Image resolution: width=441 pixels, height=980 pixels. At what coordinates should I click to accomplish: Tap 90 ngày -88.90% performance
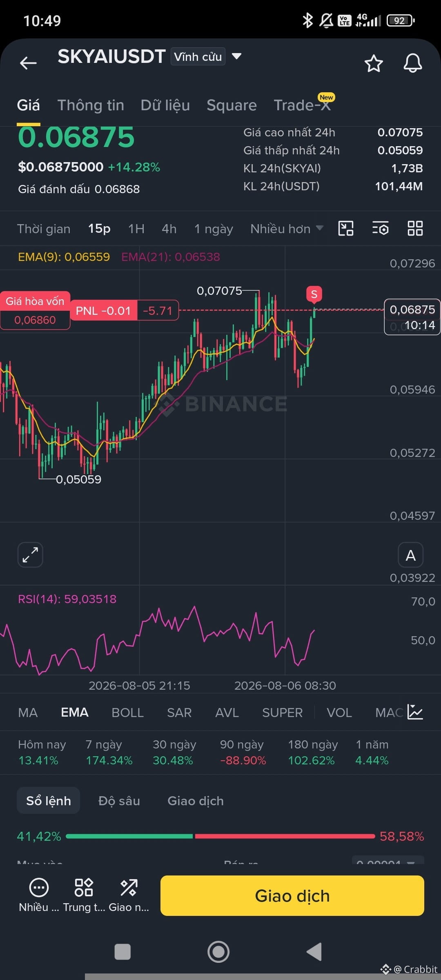pos(243,752)
